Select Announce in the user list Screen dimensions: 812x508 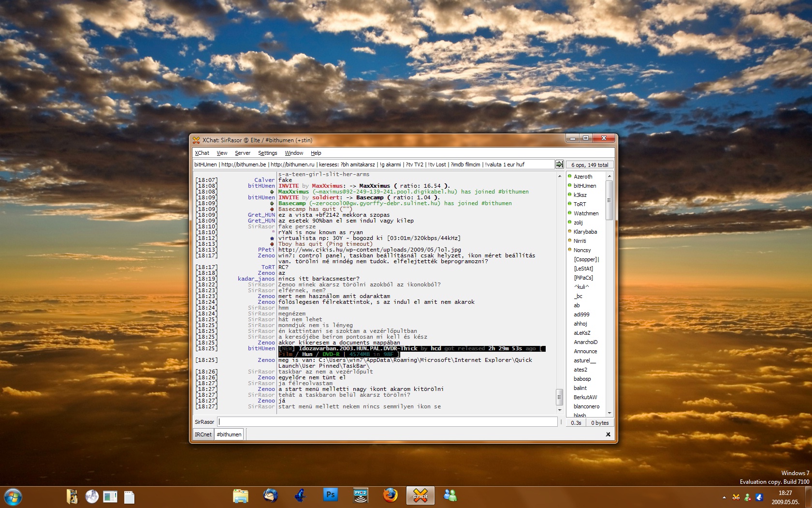click(585, 351)
